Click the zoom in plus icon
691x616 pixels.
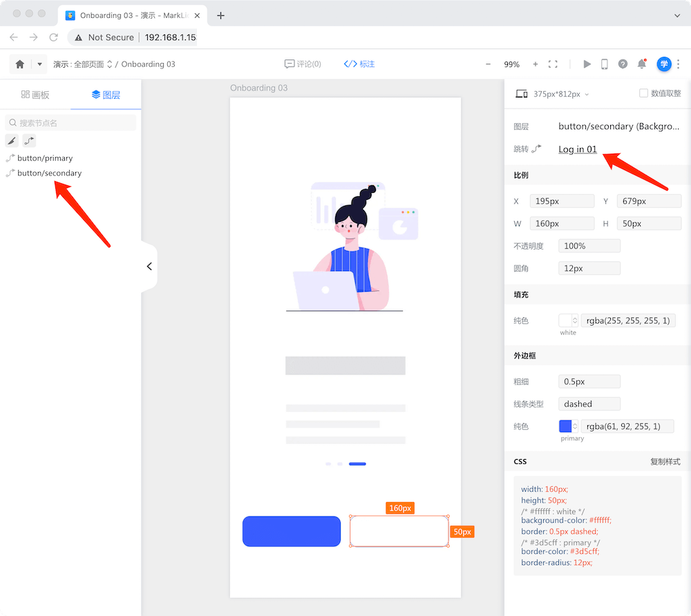535,64
